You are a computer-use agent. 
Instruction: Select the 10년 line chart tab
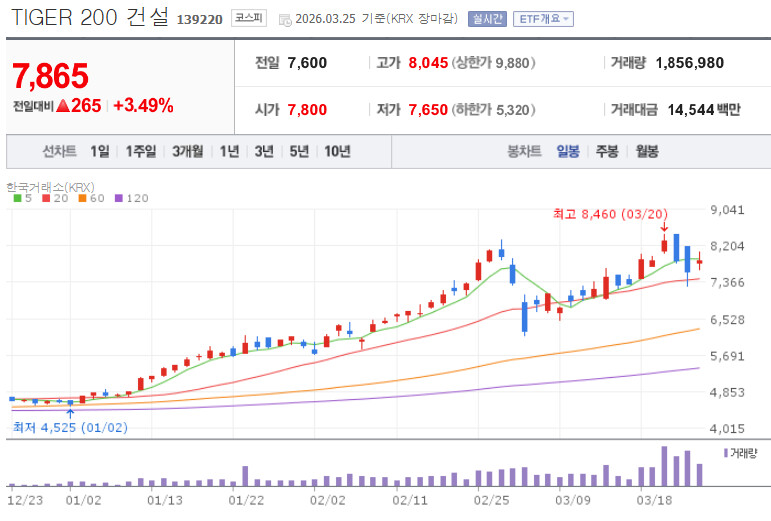pos(337,151)
